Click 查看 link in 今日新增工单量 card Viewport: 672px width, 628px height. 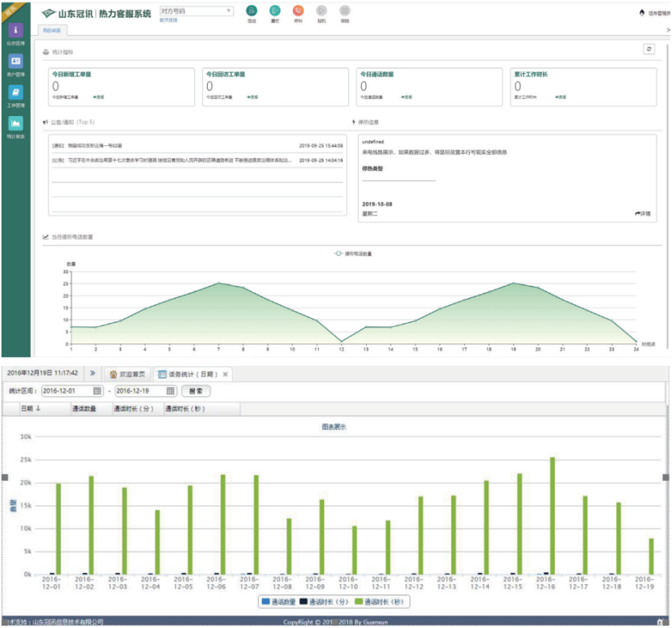(x=98, y=97)
